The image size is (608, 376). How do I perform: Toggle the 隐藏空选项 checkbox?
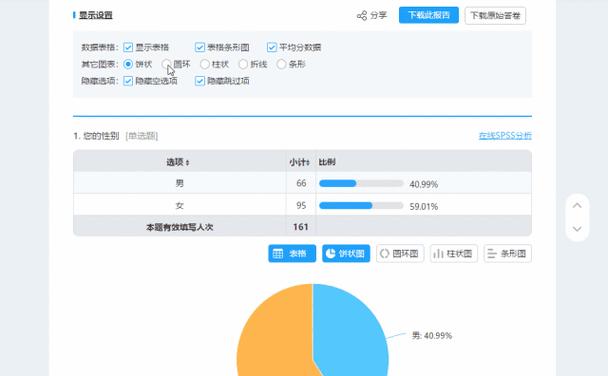[128, 81]
